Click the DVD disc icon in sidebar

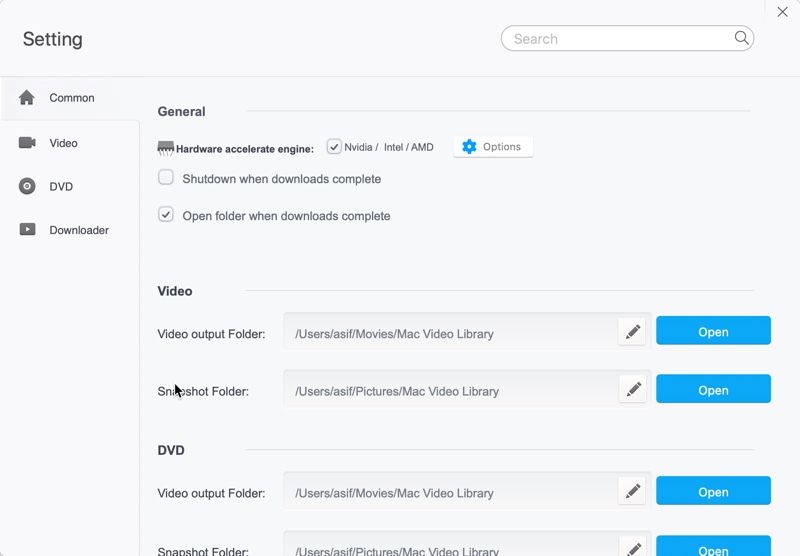27,186
